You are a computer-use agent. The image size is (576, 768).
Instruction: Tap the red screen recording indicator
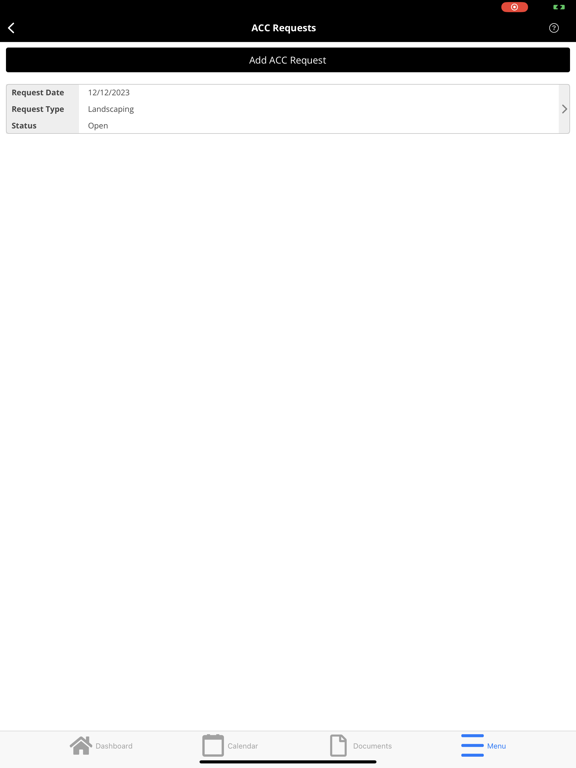pos(514,7)
